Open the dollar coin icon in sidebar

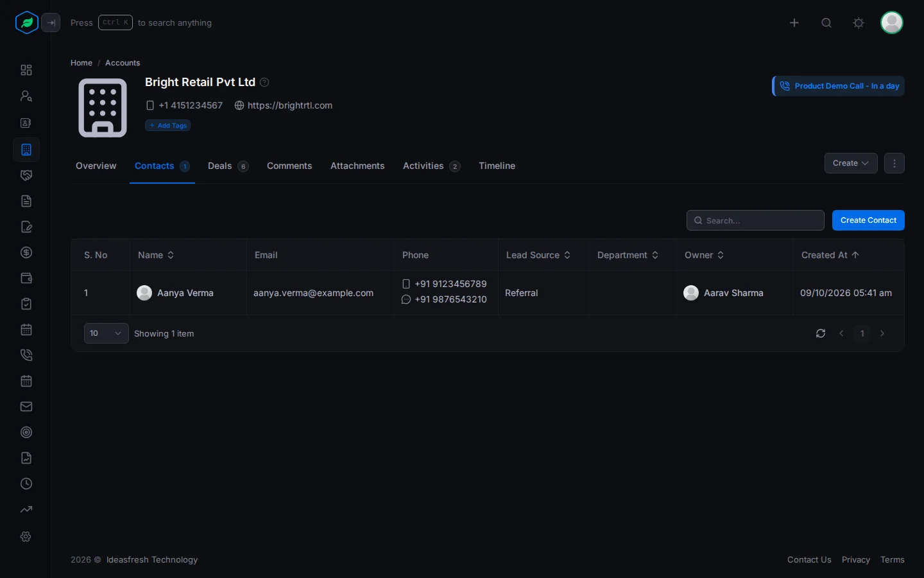(26, 252)
